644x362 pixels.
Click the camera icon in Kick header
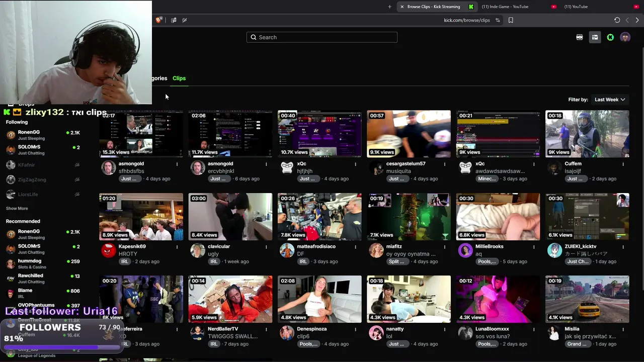pyautogui.click(x=580, y=37)
